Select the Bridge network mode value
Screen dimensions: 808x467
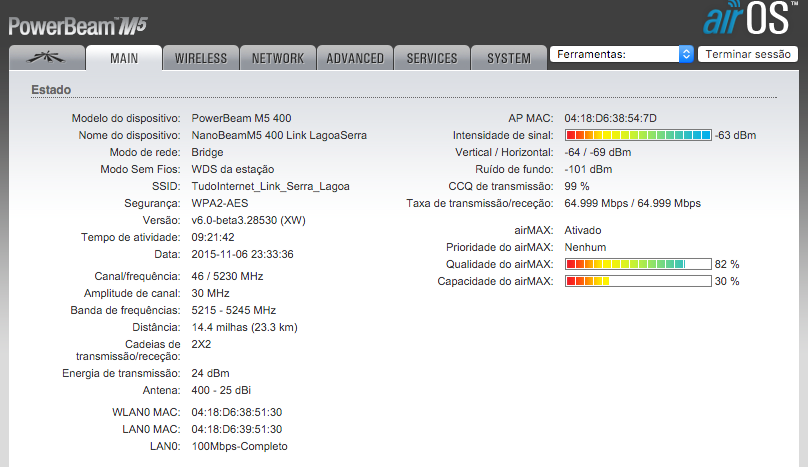(207, 152)
